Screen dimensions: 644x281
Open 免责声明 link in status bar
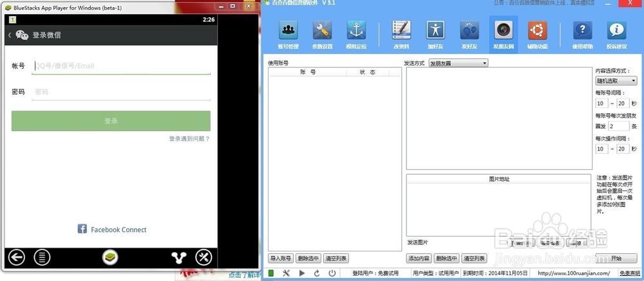click(x=630, y=273)
